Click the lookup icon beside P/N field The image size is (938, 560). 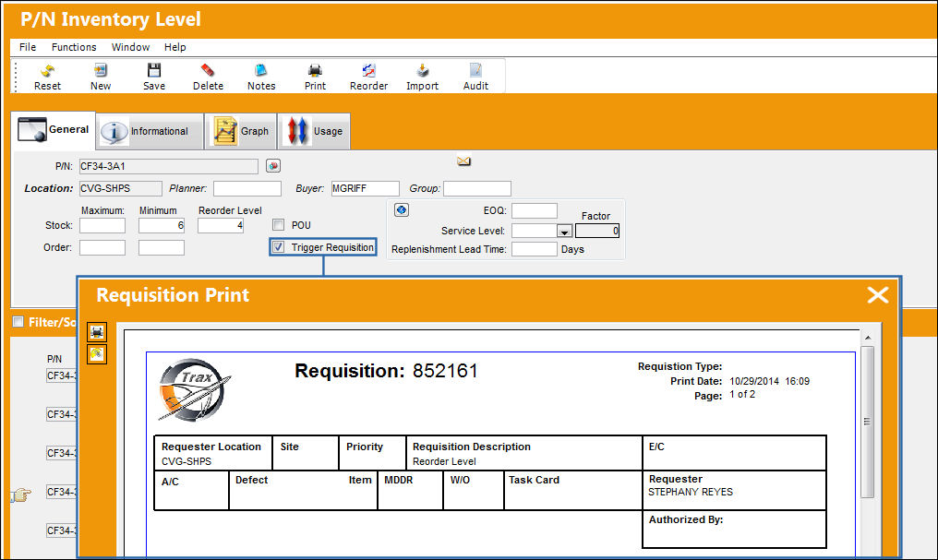coord(273,166)
